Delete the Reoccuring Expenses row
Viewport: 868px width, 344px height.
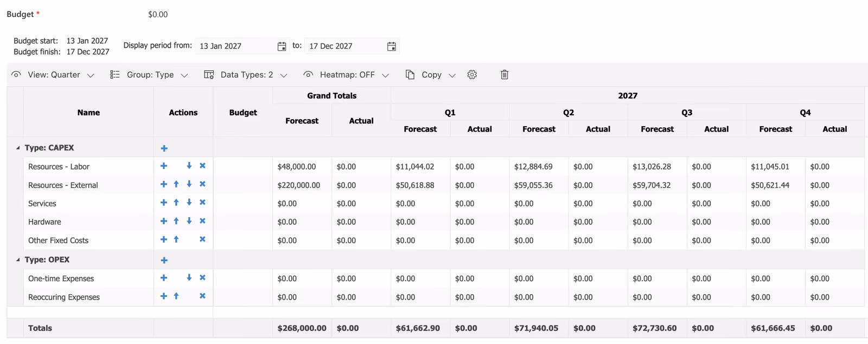tap(202, 296)
